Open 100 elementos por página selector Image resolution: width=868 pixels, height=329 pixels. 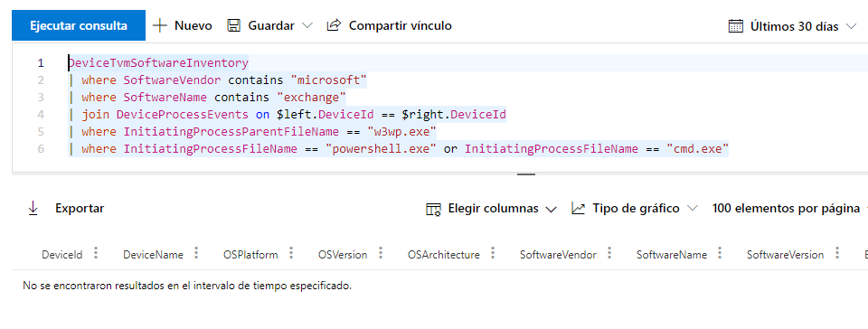point(786,209)
